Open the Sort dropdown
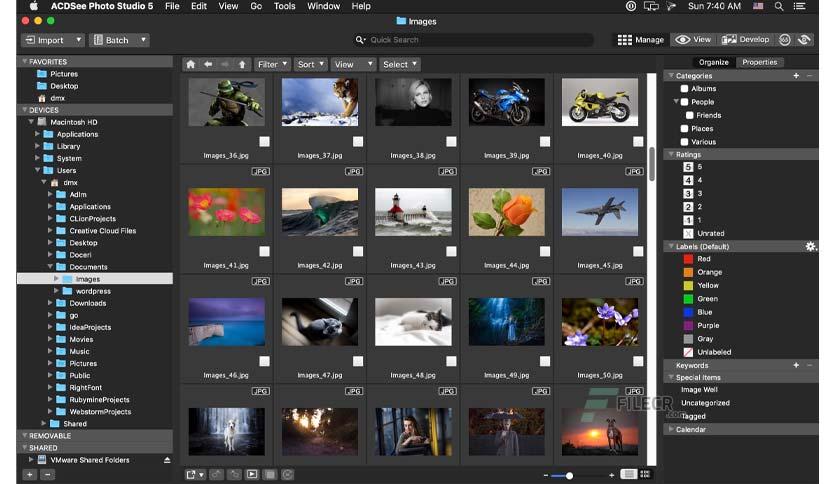 [x=311, y=64]
